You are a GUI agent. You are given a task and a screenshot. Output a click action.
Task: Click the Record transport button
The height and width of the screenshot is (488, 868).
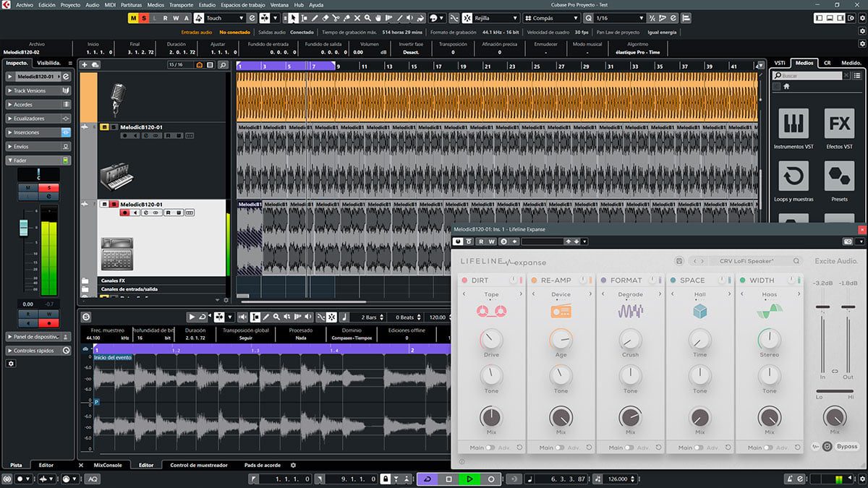[491, 479]
